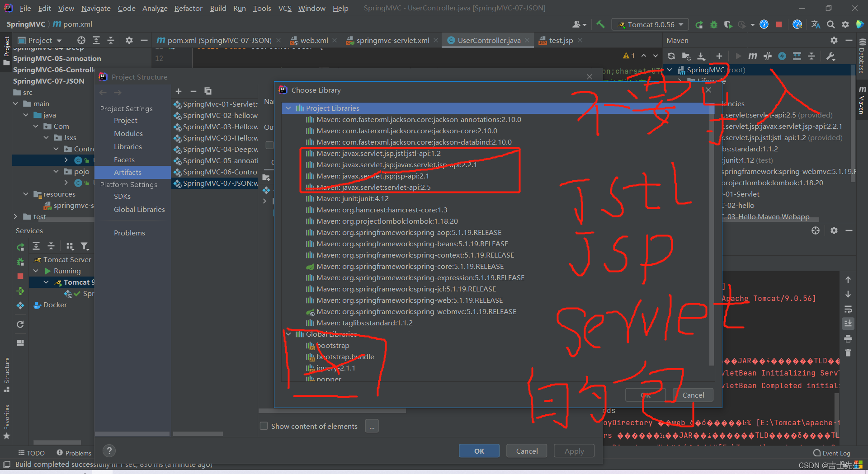The width and height of the screenshot is (868, 474).
Task: Open the Event Log
Action: [x=832, y=453]
